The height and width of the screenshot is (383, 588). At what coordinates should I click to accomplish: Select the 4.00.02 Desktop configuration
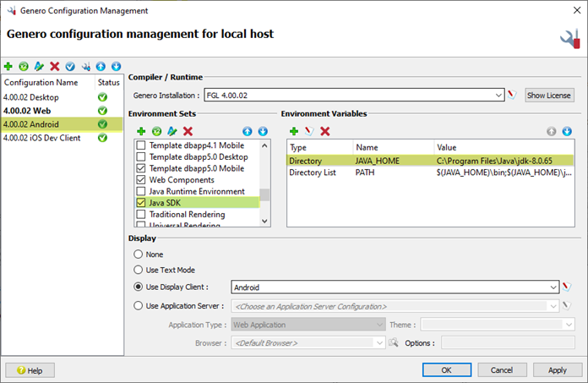(62, 97)
